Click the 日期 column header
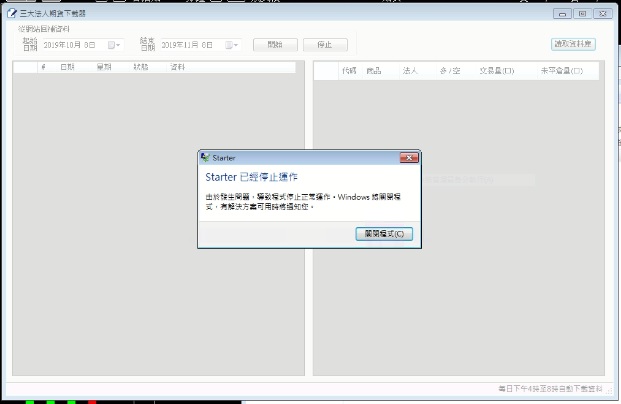The image size is (621, 404). [67, 67]
